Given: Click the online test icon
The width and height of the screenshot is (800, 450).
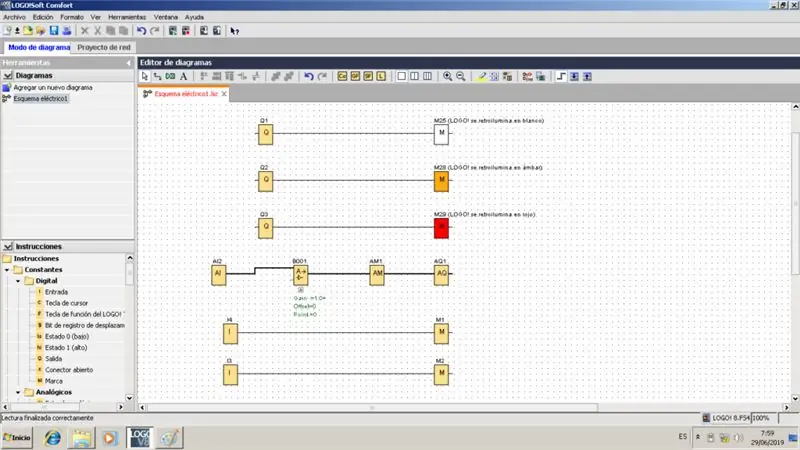Looking at the screenshot, I should click(540, 77).
